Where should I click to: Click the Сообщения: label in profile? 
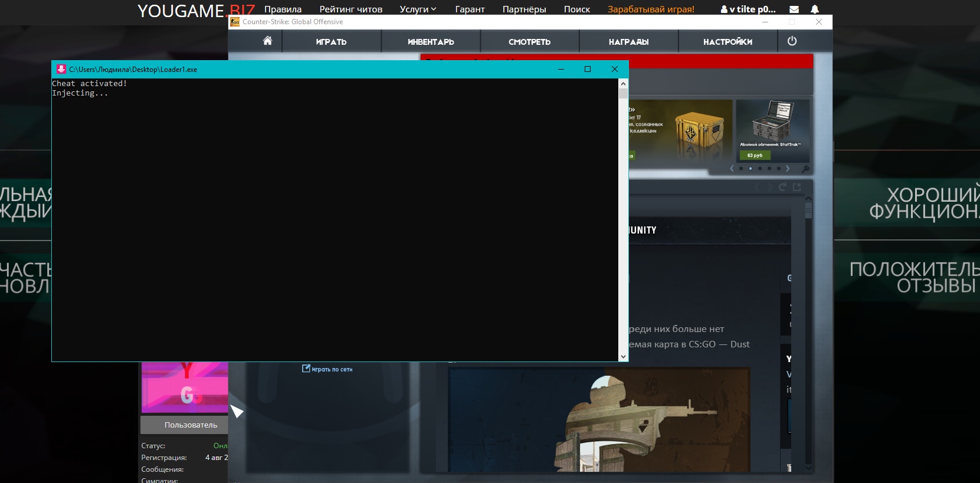tap(162, 469)
